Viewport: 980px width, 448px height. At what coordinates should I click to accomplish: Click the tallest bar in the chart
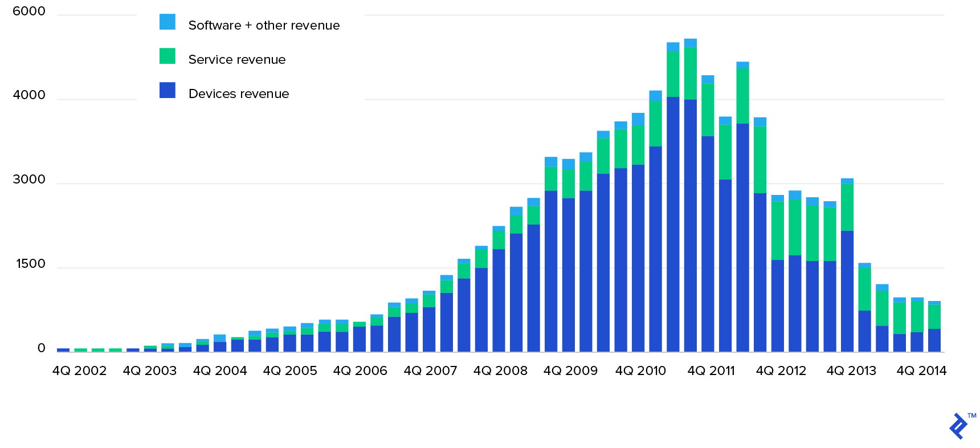pyautogui.click(x=691, y=195)
